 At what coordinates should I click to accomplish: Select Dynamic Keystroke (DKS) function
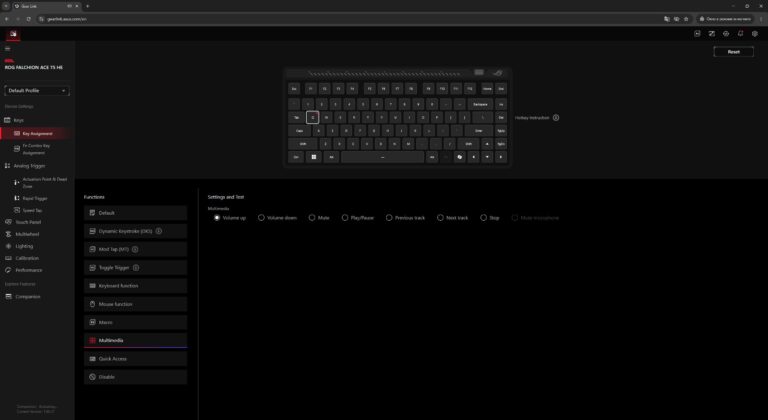point(135,231)
